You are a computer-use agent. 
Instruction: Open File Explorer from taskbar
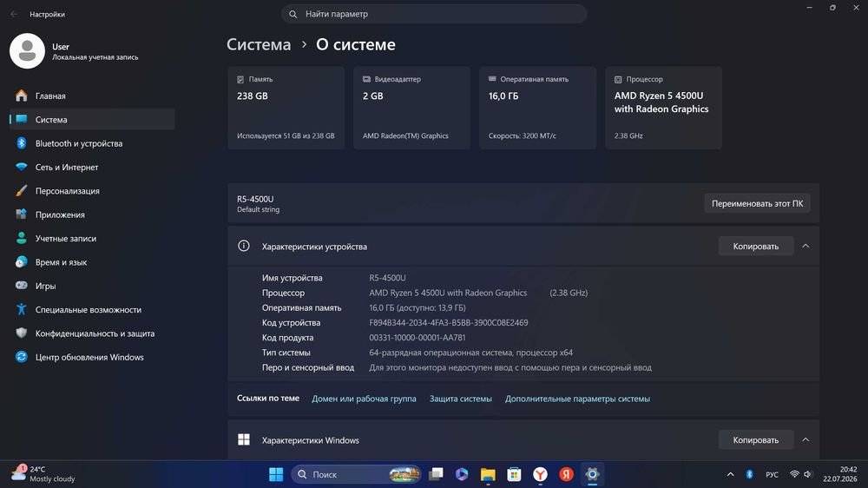coord(488,474)
